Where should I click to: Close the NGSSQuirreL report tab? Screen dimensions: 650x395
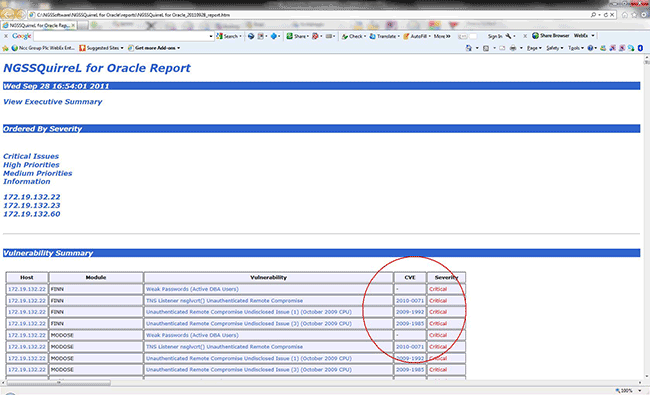point(73,25)
